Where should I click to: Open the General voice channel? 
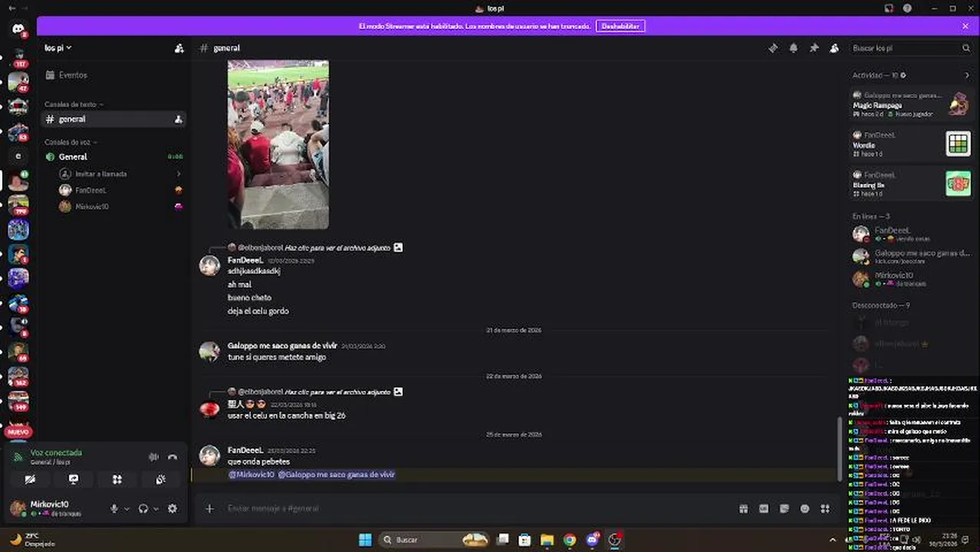113,156
